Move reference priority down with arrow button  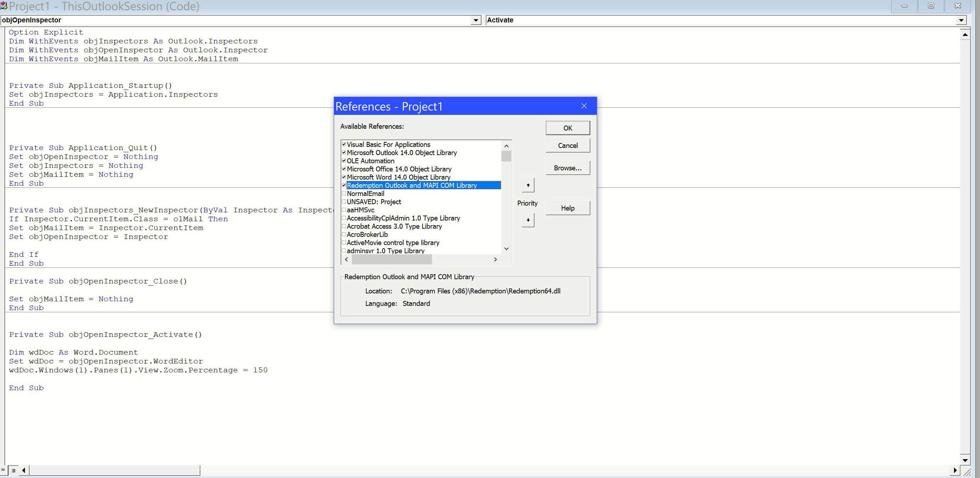tap(528, 220)
